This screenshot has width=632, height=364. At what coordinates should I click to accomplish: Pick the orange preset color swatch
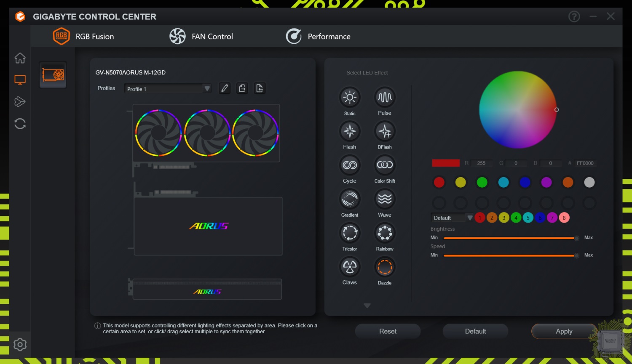click(568, 182)
